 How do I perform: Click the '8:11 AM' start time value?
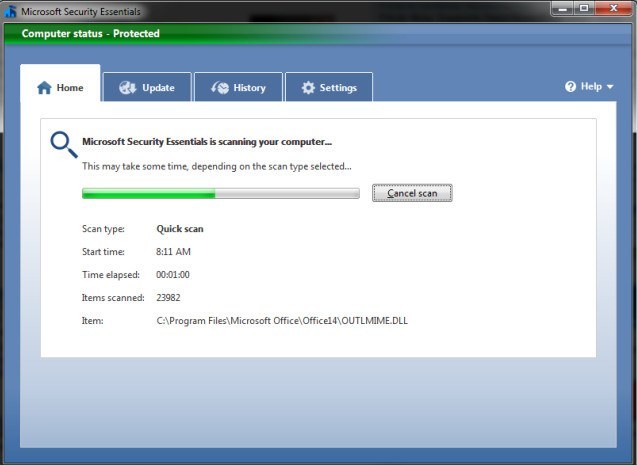(173, 252)
